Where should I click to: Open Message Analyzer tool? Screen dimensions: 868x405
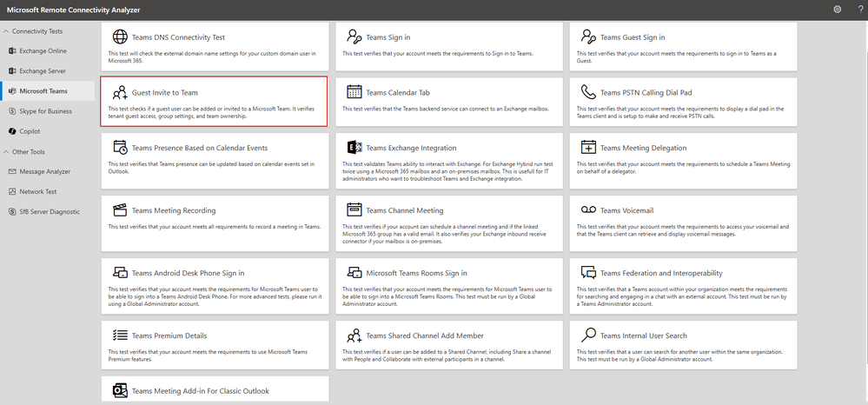pyautogui.click(x=45, y=172)
